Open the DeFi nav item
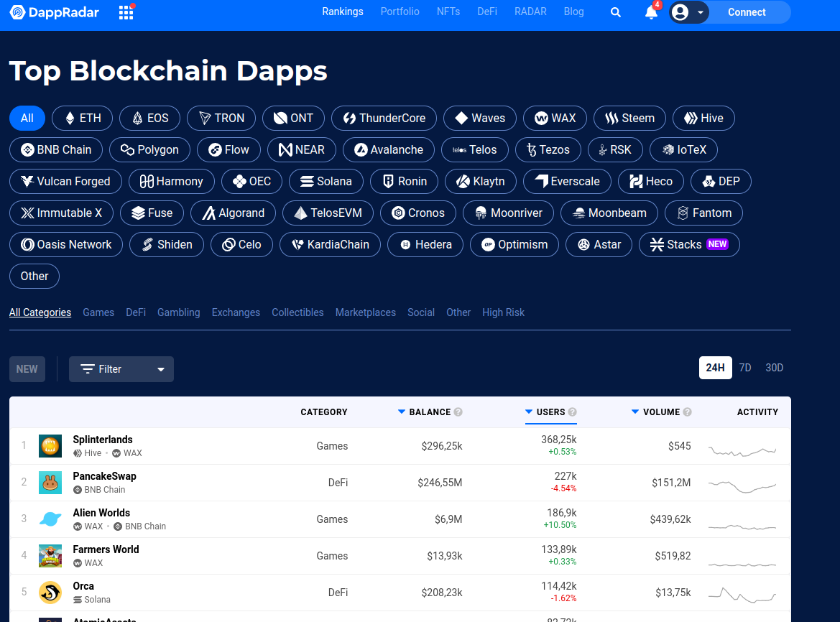840x622 pixels. point(487,11)
